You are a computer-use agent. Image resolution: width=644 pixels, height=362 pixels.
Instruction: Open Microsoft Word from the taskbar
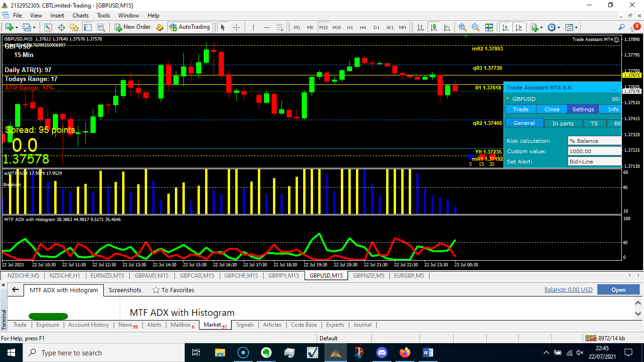point(428,353)
